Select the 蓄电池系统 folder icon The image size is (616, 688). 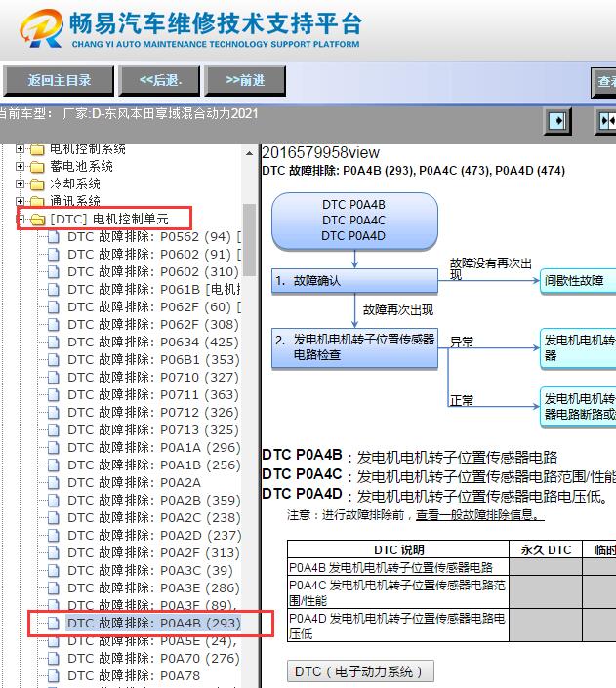pos(37,167)
